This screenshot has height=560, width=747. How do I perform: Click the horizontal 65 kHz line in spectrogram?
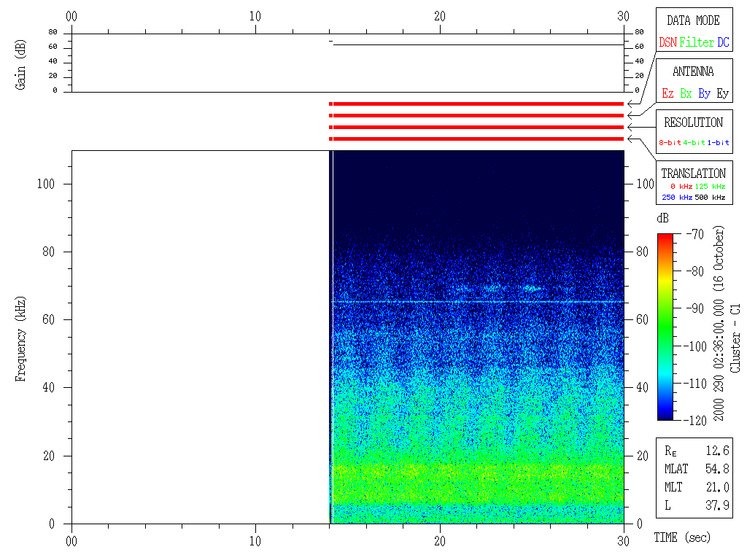(x=478, y=301)
